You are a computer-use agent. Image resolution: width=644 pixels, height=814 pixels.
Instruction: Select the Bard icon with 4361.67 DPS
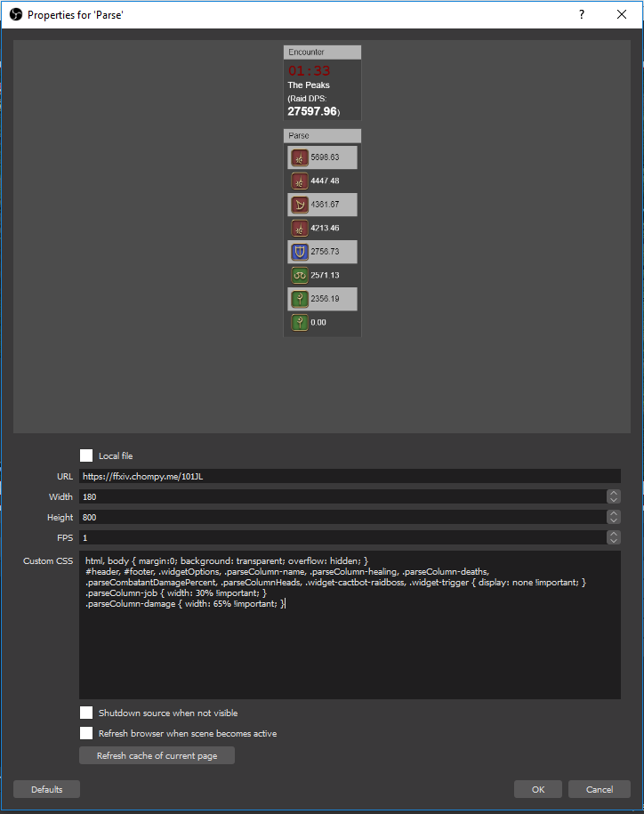tap(300, 205)
